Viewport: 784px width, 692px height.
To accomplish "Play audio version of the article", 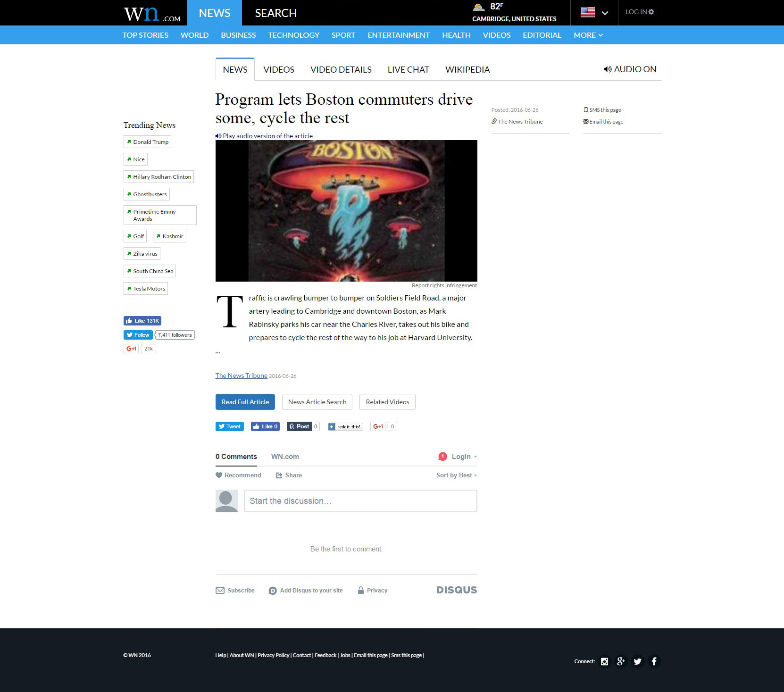I will coord(264,136).
